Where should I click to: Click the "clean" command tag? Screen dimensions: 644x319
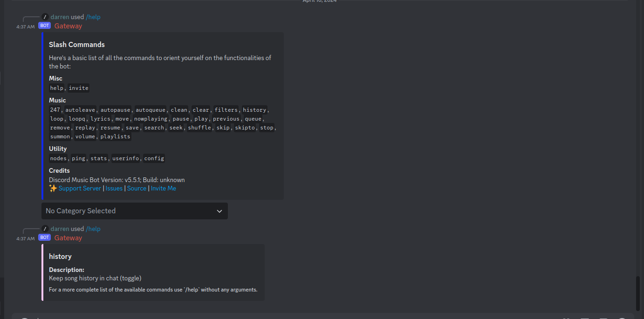(179, 110)
